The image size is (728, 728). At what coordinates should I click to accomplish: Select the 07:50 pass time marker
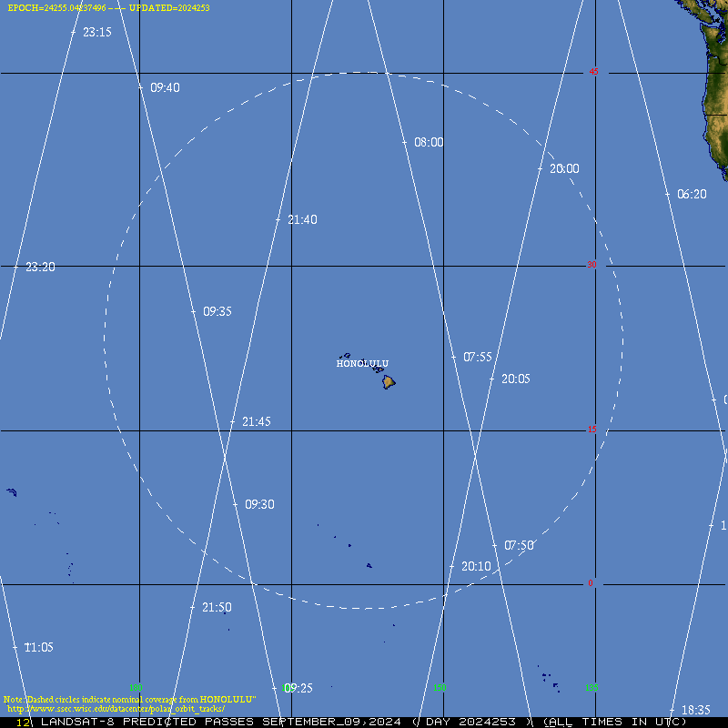(519, 546)
